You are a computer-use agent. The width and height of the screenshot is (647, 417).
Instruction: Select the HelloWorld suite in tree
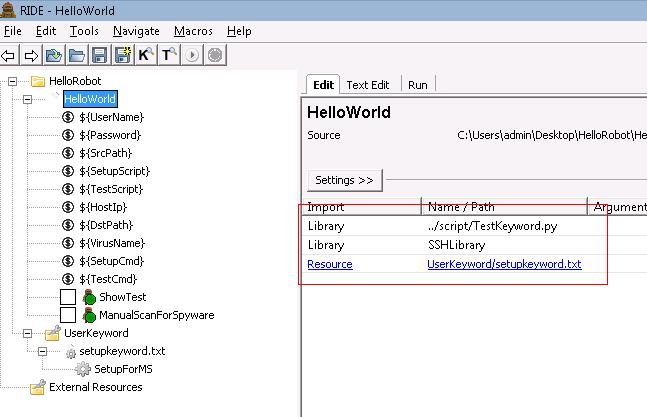click(90, 99)
